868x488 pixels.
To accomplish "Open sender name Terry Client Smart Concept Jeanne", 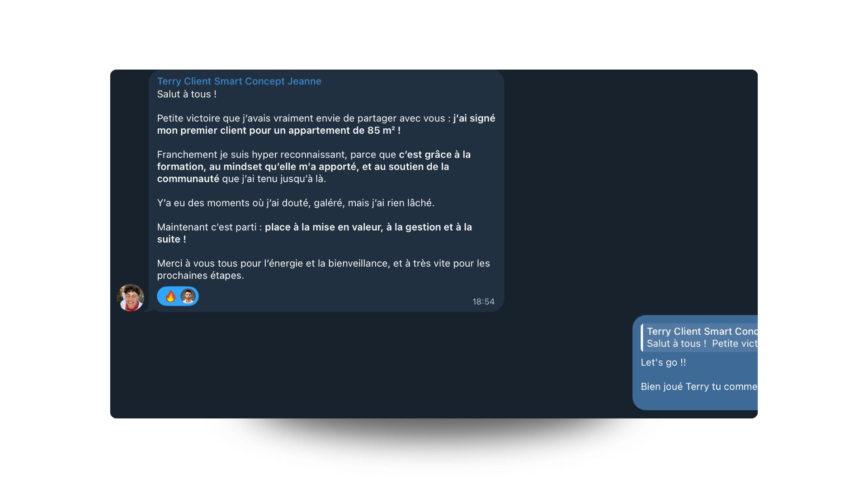I will coord(239,81).
